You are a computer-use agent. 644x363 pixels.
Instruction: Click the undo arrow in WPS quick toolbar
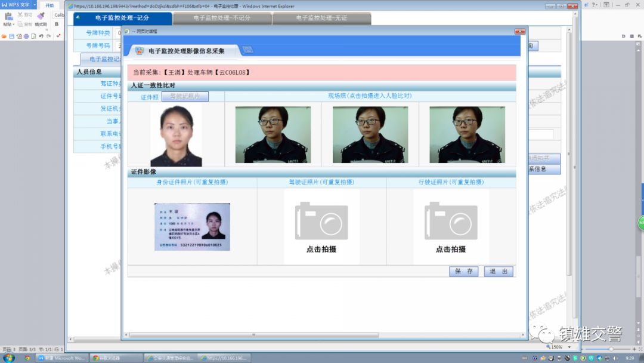click(x=41, y=36)
